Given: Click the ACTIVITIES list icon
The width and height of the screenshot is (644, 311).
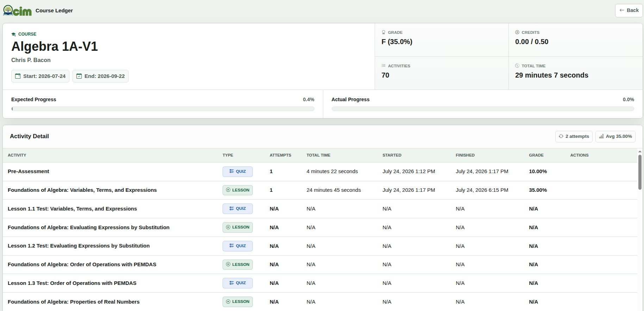Looking at the screenshot, I should point(383,66).
